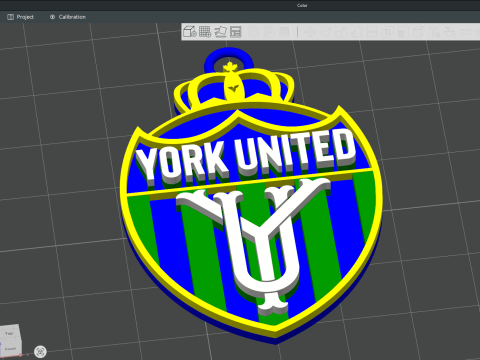Viewport: 480px width, 360px height.
Task: Select the Cut tool
Action: tap(372, 32)
